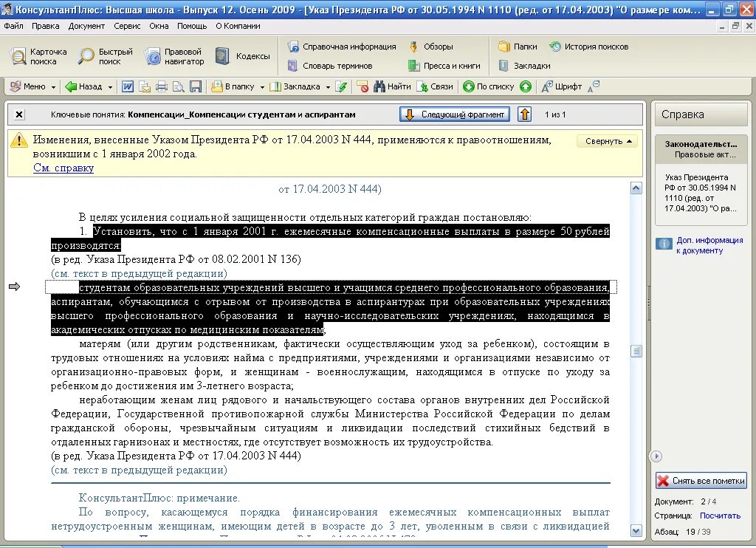The height and width of the screenshot is (548, 756).
Task: Open print preview icon
Action: (x=179, y=87)
